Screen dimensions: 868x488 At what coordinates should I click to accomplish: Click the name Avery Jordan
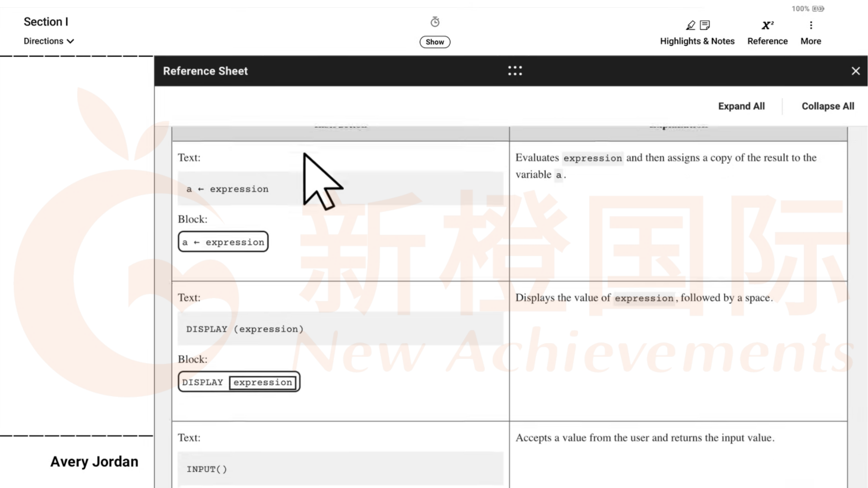click(x=94, y=462)
